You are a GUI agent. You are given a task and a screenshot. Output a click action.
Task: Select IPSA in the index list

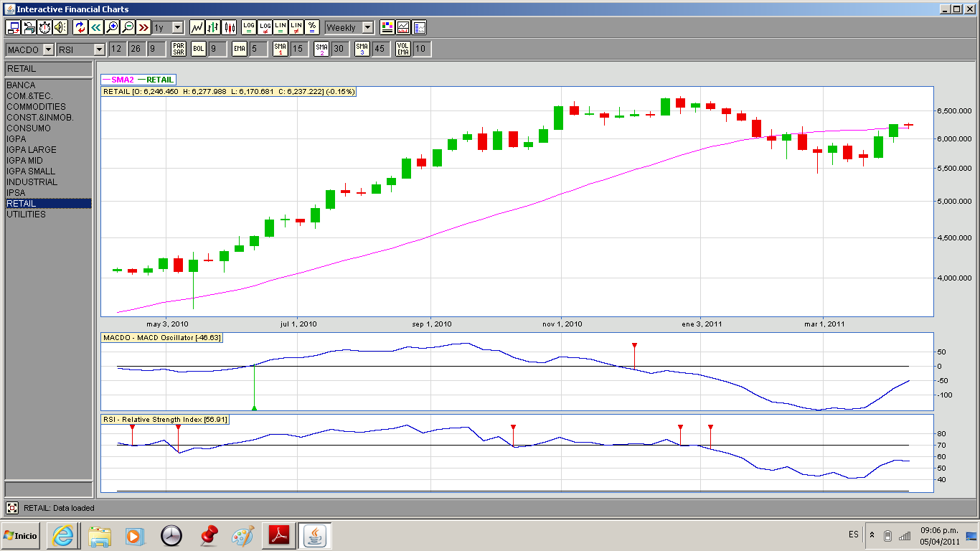16,193
